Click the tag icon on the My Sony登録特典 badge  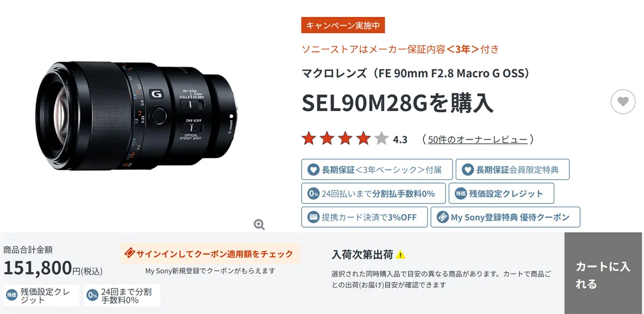tap(442, 217)
